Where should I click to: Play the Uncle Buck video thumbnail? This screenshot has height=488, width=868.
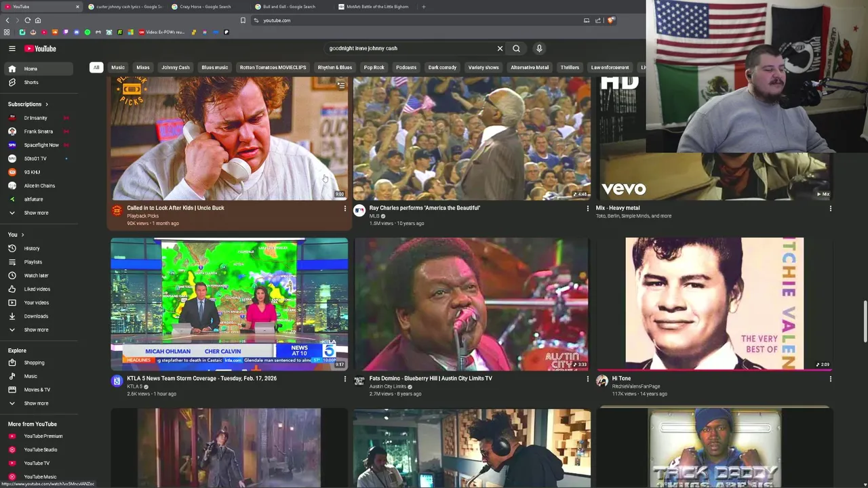coord(229,138)
